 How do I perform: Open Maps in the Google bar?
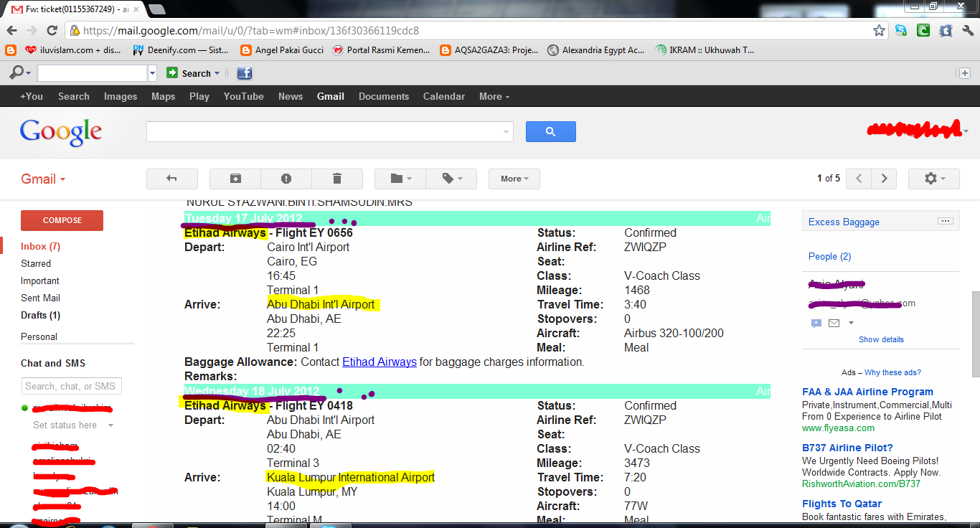click(x=163, y=96)
